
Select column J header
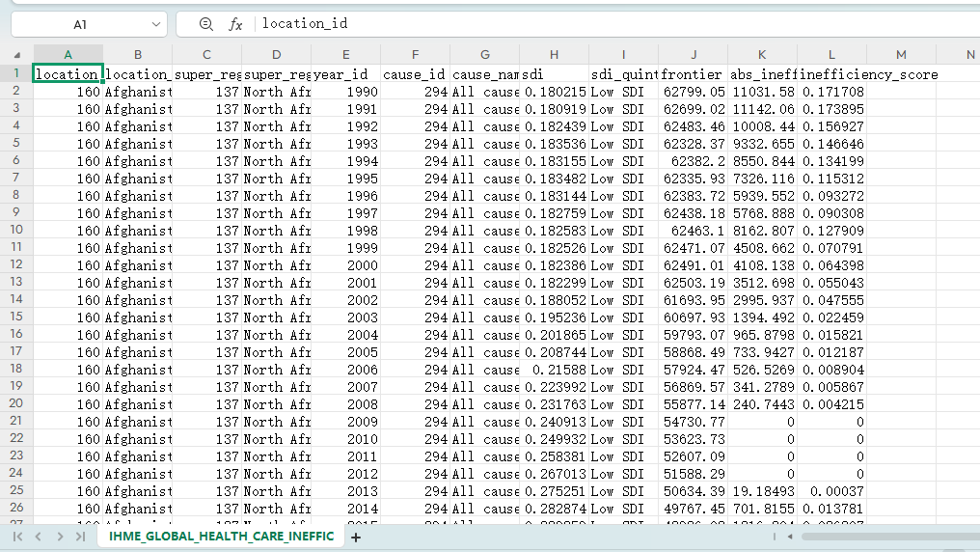694,55
